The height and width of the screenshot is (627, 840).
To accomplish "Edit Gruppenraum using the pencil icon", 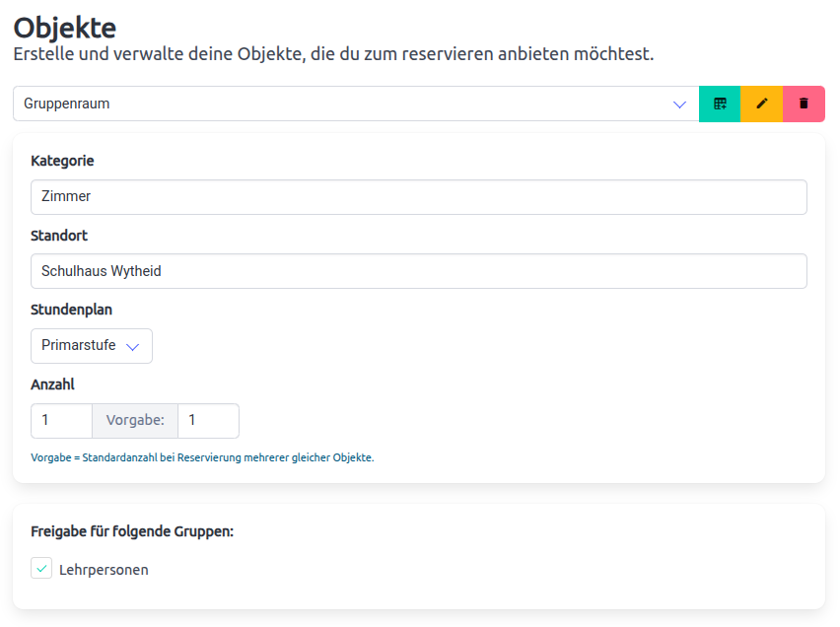I will 761,104.
